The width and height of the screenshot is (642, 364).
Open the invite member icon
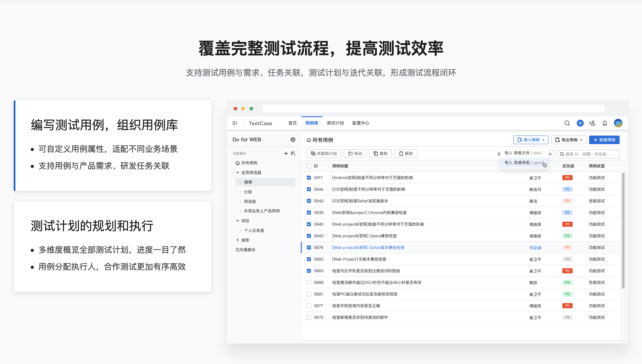click(592, 123)
